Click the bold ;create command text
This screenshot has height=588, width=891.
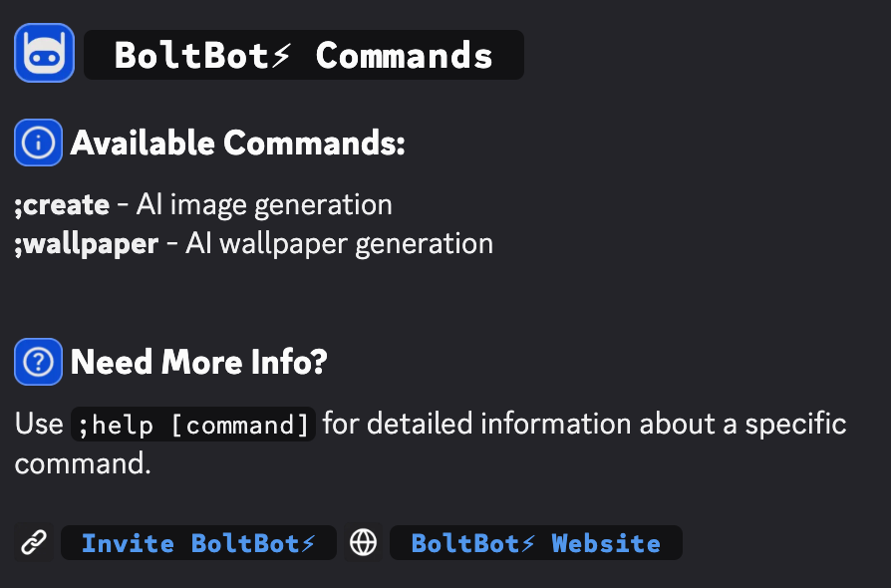point(62,204)
